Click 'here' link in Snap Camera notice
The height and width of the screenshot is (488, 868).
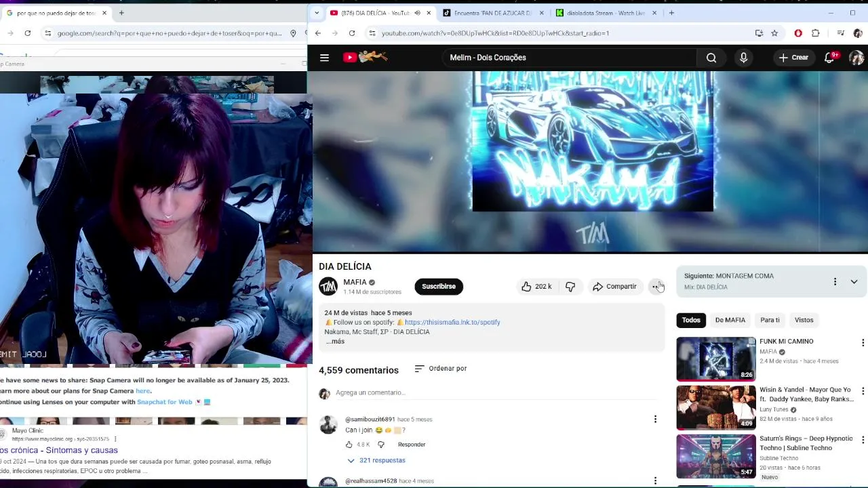[x=142, y=391]
